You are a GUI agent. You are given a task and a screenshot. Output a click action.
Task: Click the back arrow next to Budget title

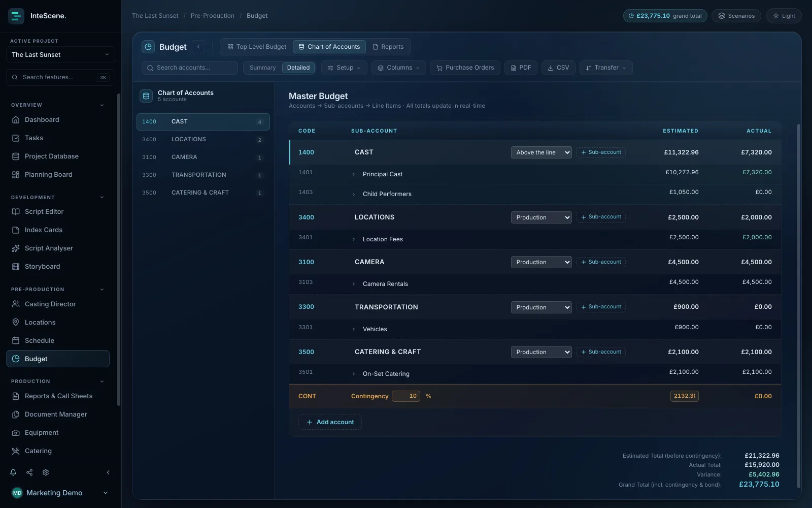point(198,47)
